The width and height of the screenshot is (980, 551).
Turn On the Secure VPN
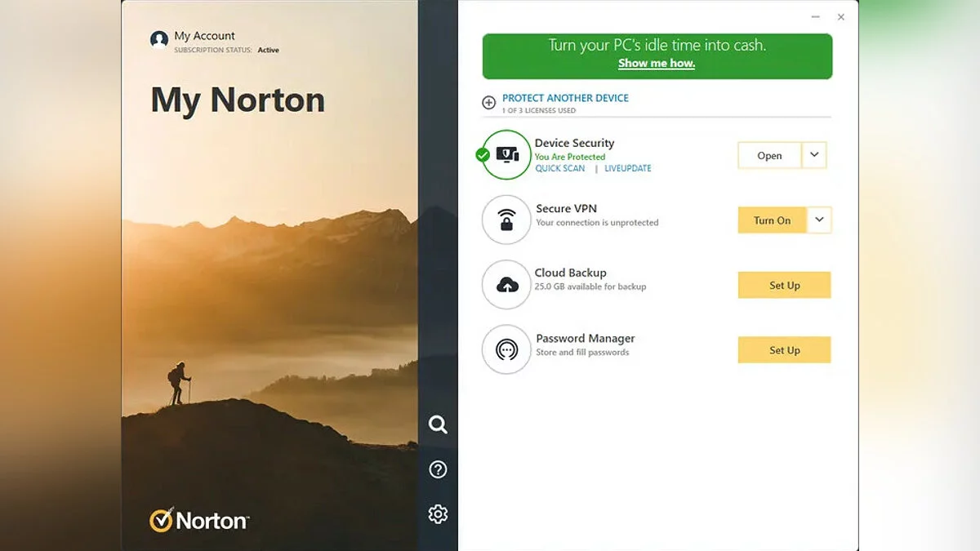click(772, 220)
